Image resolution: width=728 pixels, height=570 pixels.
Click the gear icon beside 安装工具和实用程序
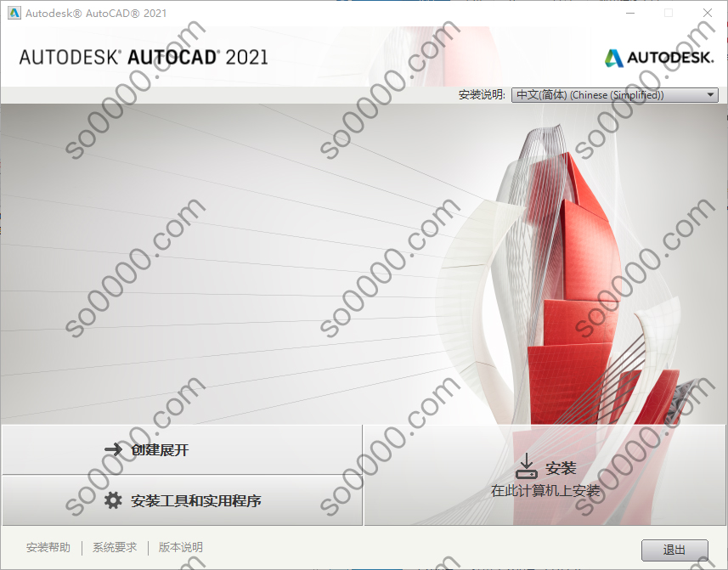tap(113, 500)
